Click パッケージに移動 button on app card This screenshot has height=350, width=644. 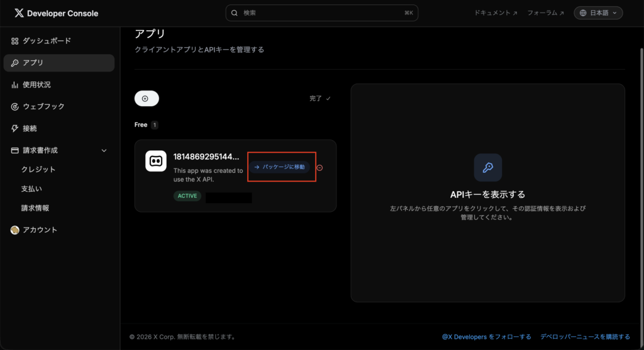(279, 167)
